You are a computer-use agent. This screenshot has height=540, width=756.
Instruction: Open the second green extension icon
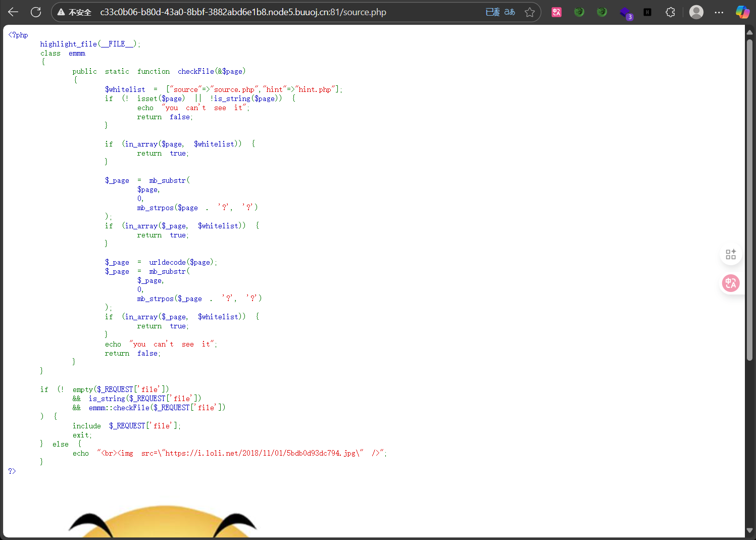[x=601, y=12]
